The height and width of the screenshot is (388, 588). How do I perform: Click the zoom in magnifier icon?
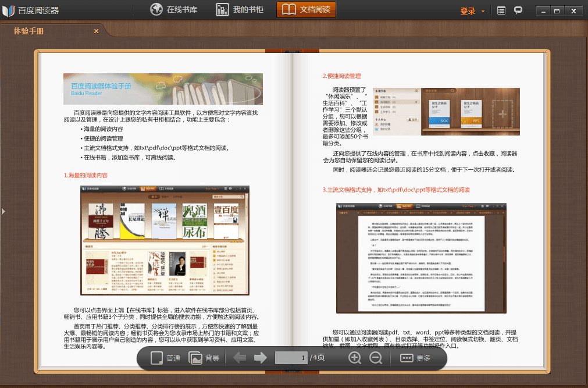pos(354,358)
